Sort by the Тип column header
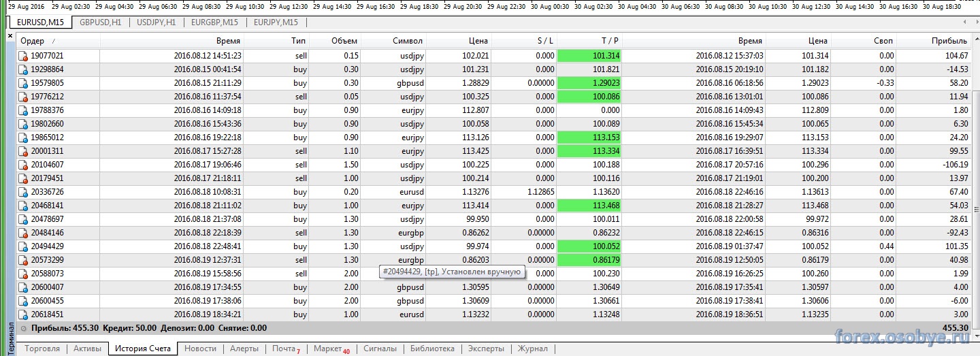The width and height of the screenshot is (980, 356). point(276,41)
